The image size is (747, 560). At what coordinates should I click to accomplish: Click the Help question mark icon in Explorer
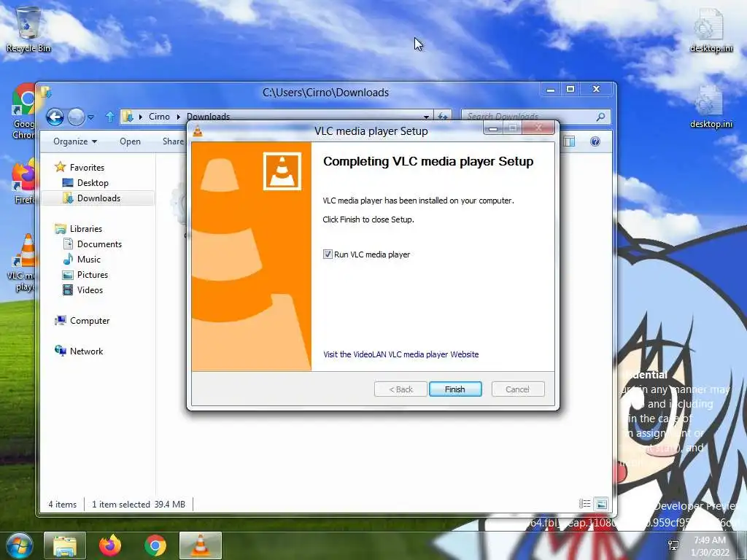[595, 141]
